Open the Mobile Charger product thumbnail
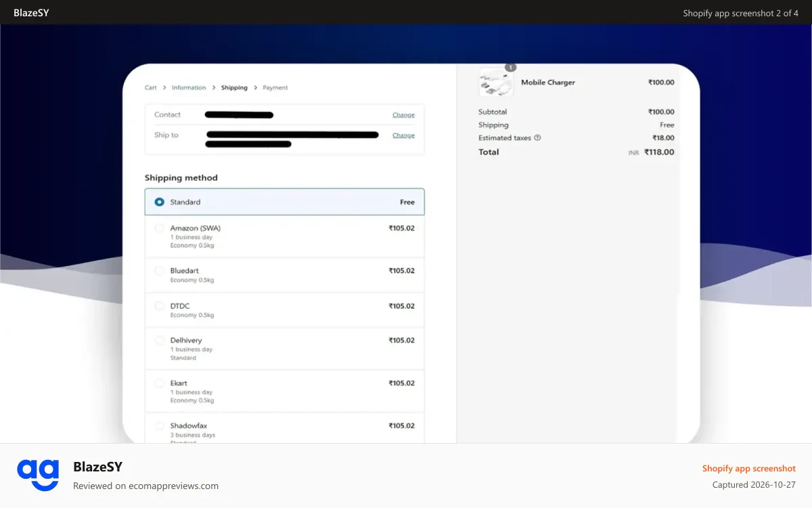 pyautogui.click(x=496, y=82)
